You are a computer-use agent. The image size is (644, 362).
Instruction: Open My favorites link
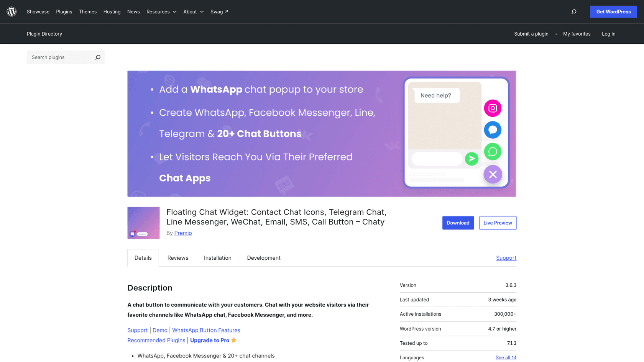coord(577,34)
